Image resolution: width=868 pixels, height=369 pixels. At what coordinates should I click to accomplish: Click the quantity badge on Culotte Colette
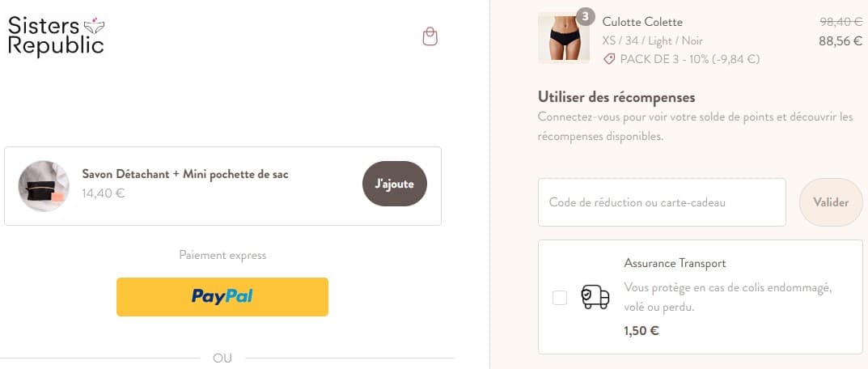[585, 16]
